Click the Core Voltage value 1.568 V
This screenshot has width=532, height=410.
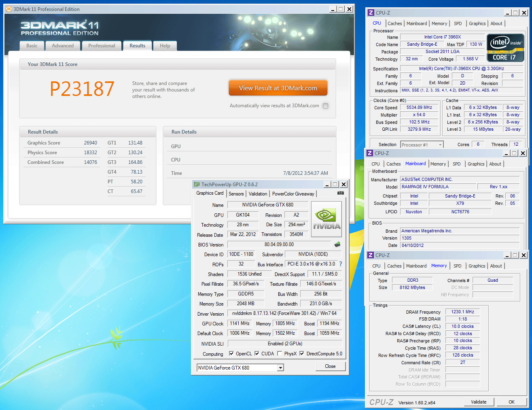471,59
